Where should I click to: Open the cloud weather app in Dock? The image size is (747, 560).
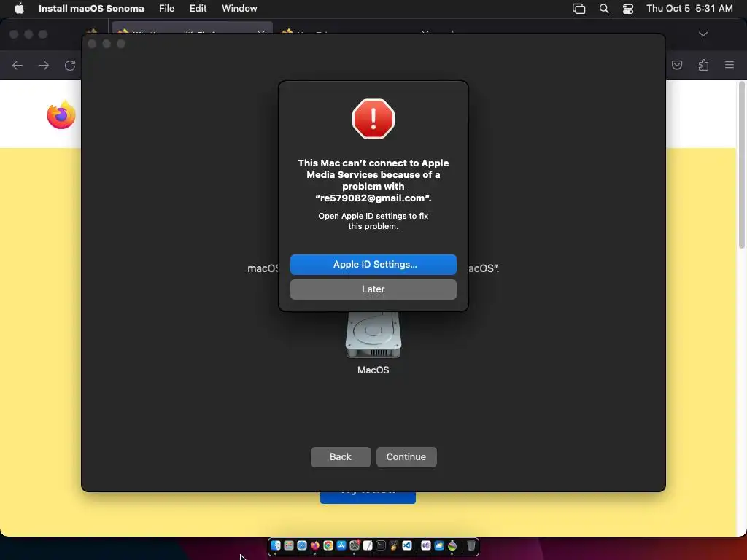(x=438, y=545)
